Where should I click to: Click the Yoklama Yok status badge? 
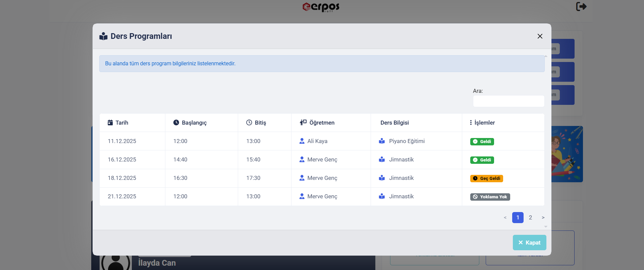coord(490,197)
